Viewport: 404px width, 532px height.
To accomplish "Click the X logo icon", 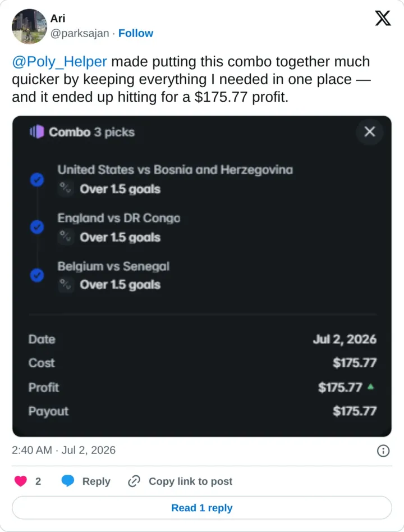I will [x=383, y=18].
